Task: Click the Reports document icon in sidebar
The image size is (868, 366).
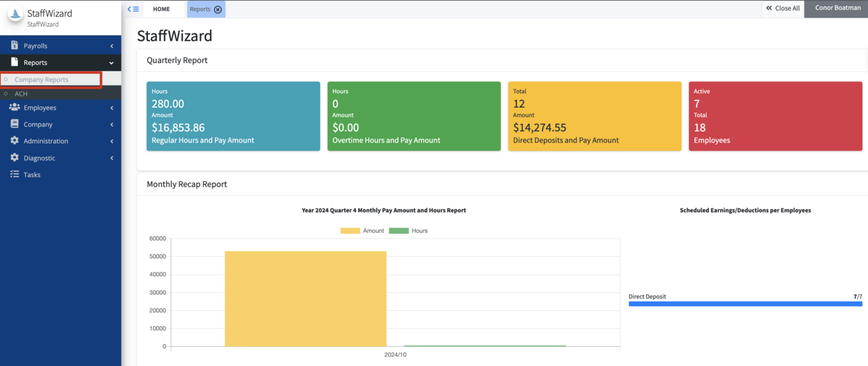Action: tap(14, 62)
